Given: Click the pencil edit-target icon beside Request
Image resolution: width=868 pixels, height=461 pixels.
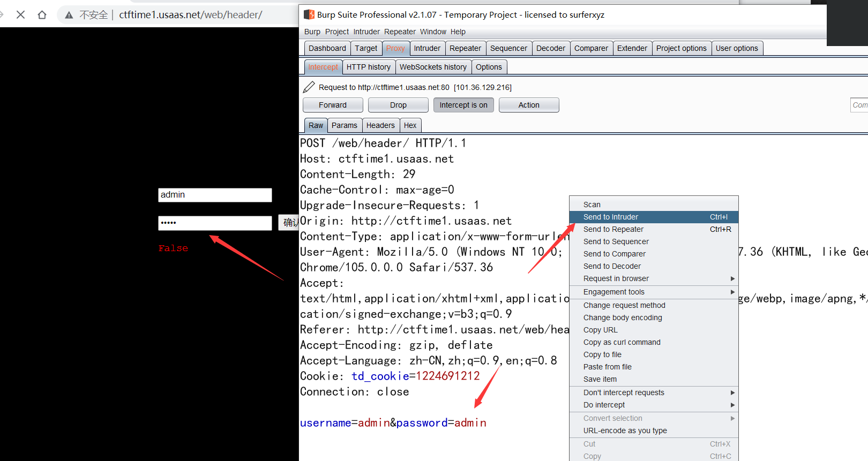Looking at the screenshot, I should (x=309, y=87).
